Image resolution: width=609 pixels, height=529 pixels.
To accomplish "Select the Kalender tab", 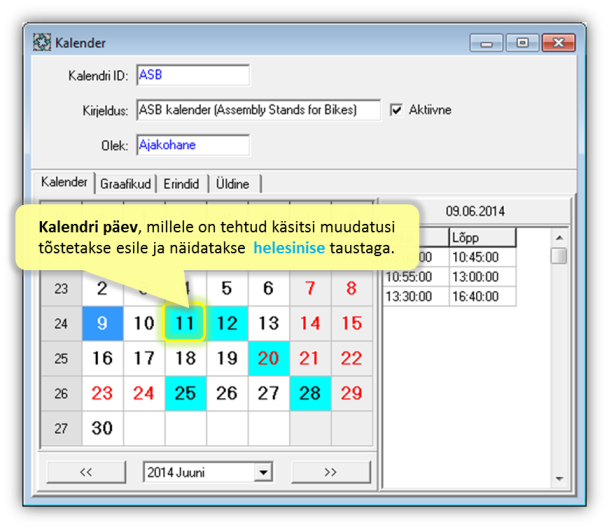I will (64, 182).
